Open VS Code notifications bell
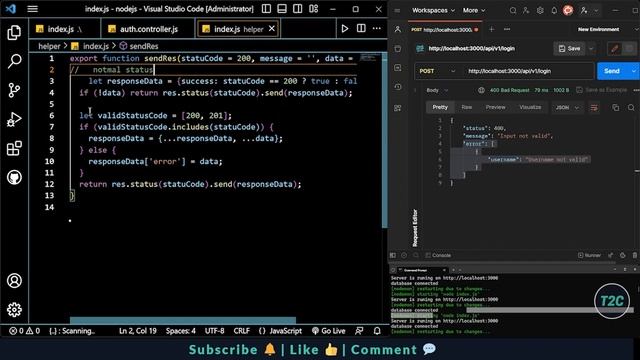This screenshot has height=360, width=640. pos(377,331)
